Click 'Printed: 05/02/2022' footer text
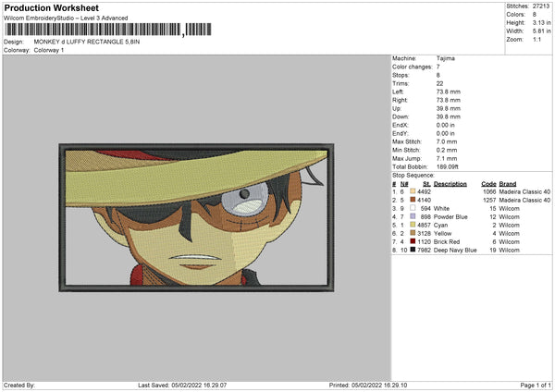555x392 pixels. (x=354, y=385)
